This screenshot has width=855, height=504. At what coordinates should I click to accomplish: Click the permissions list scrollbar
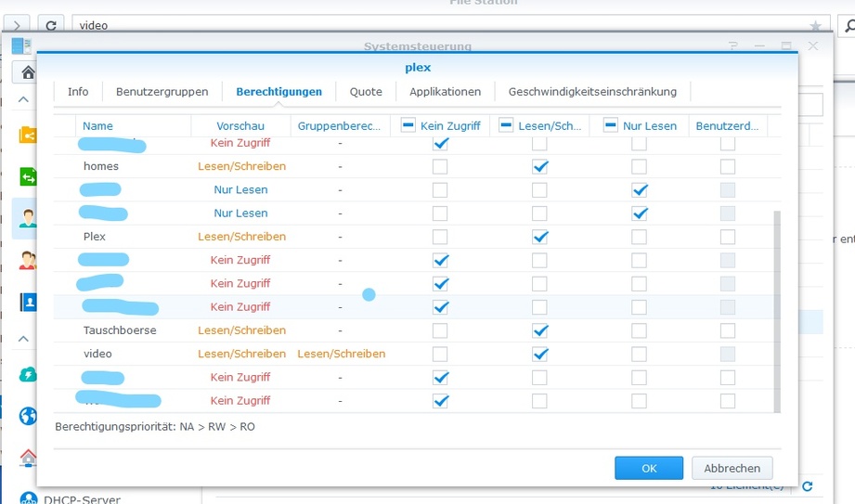click(x=777, y=311)
